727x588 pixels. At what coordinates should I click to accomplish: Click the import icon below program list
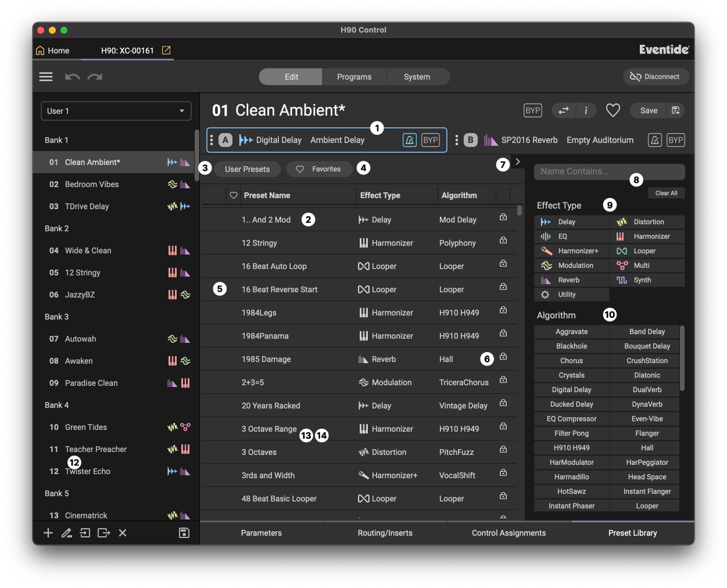pyautogui.click(x=85, y=533)
